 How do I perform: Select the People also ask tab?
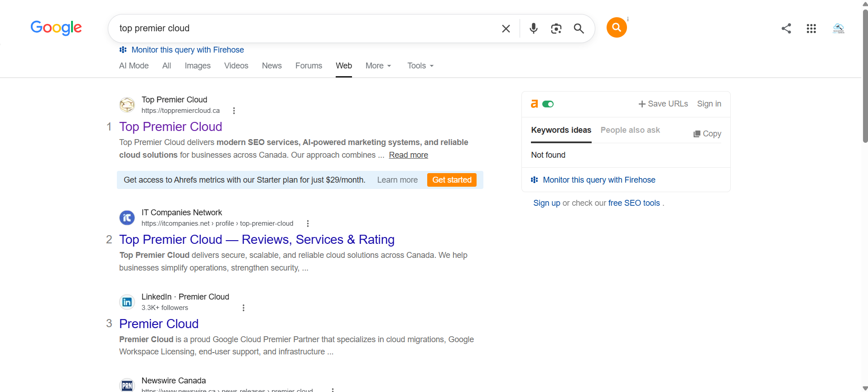[630, 130]
